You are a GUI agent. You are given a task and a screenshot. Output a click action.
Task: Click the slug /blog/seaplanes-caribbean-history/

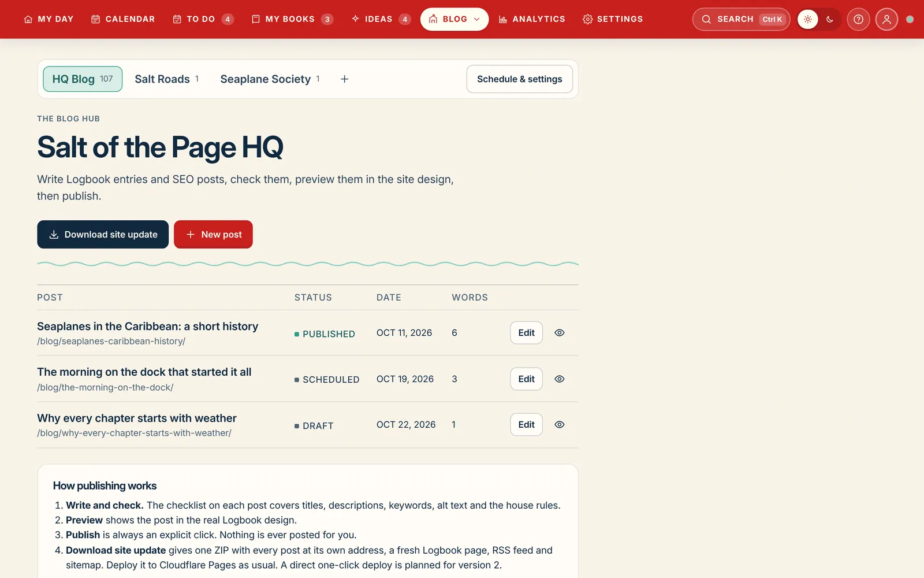(x=111, y=342)
